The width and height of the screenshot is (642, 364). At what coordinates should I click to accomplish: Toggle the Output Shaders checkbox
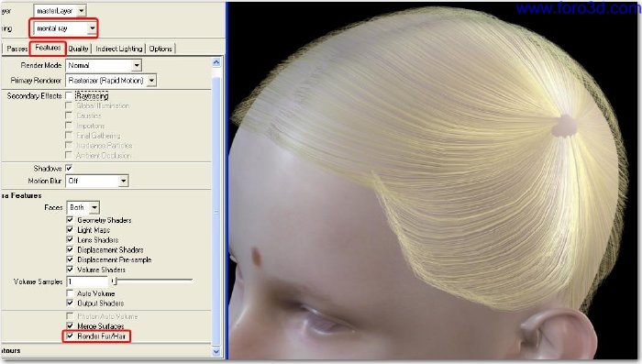pyautogui.click(x=70, y=303)
